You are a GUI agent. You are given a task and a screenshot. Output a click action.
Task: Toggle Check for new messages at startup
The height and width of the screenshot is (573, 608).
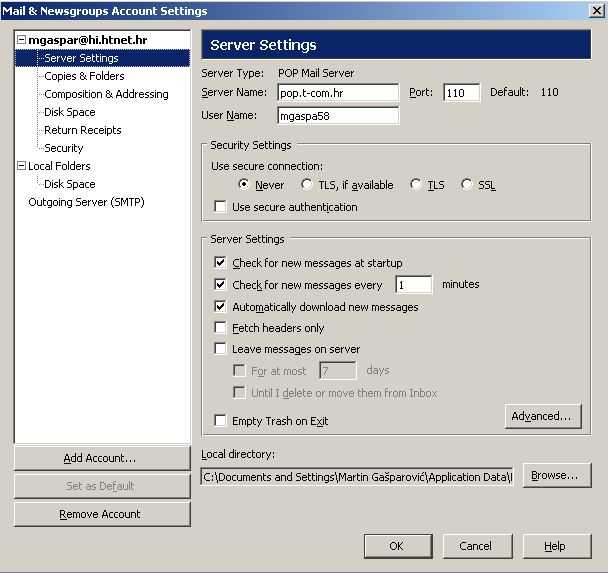(x=220, y=263)
